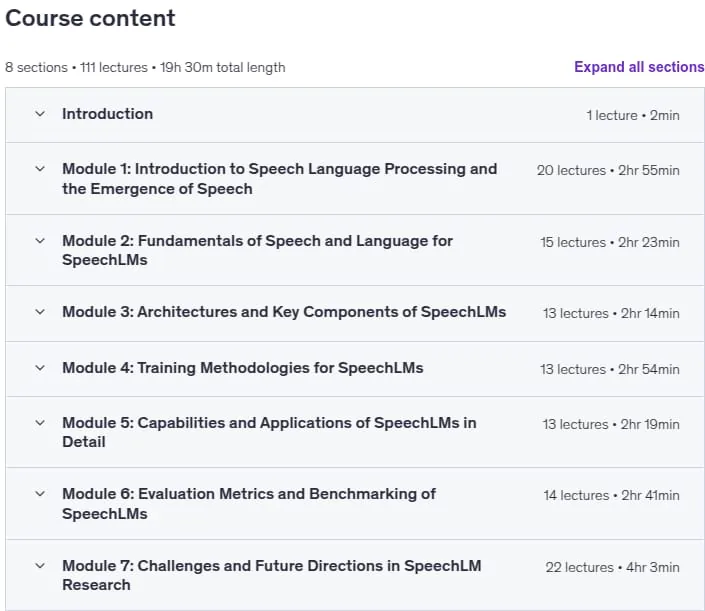Open Module 2: Fundamentals of Speech and Language

(x=257, y=250)
